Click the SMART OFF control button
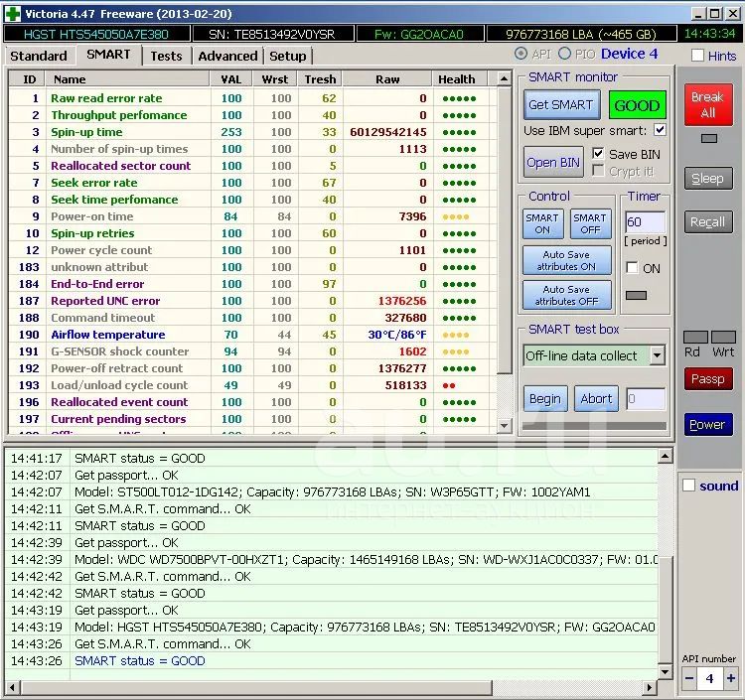The image size is (745, 700). [589, 223]
